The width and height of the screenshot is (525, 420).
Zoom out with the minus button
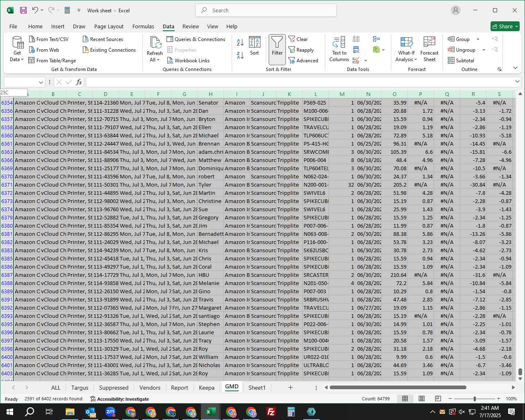click(x=450, y=399)
